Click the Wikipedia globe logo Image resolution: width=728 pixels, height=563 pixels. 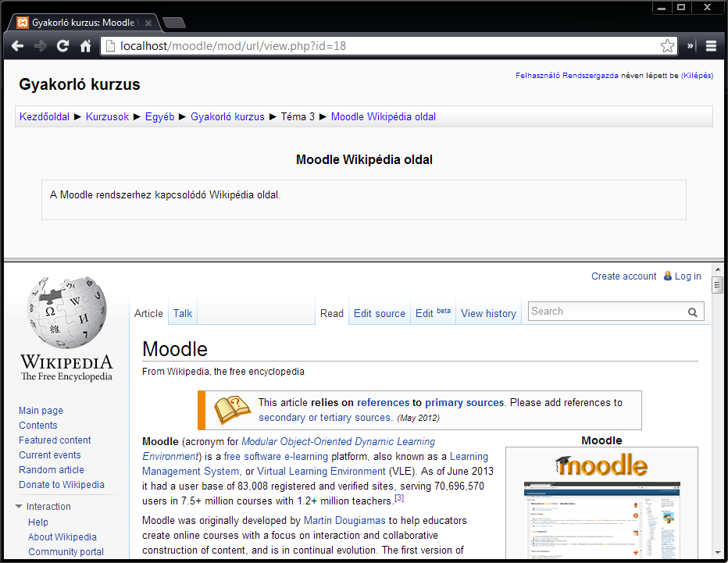(66, 312)
